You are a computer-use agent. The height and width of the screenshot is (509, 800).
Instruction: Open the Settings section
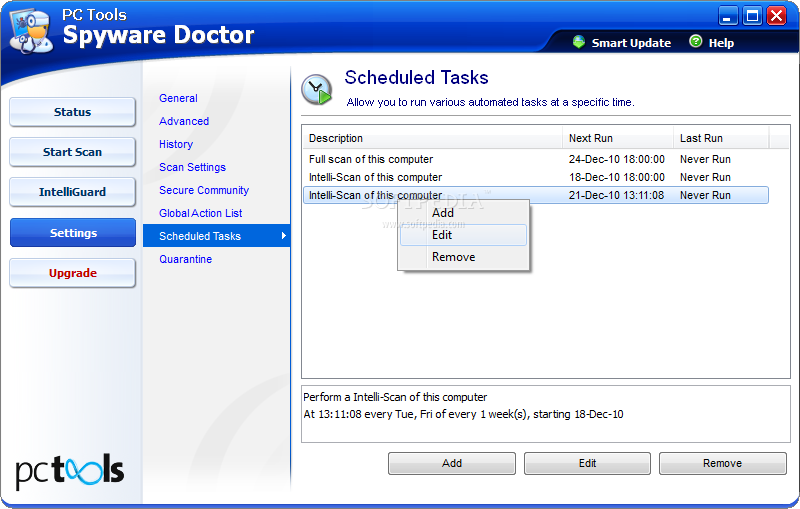pyautogui.click(x=73, y=233)
